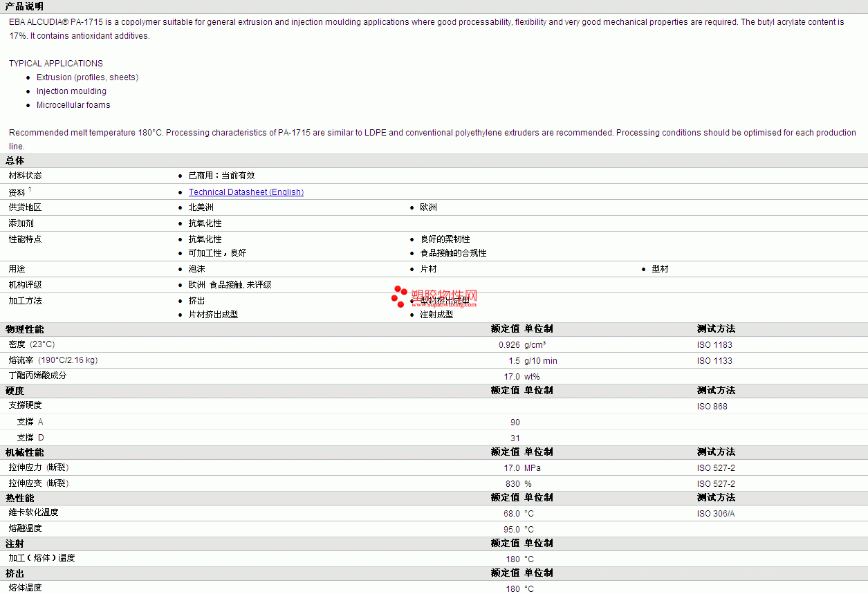Click the 热性能 section header
This screenshot has height=594, width=868.
pyautogui.click(x=20, y=498)
